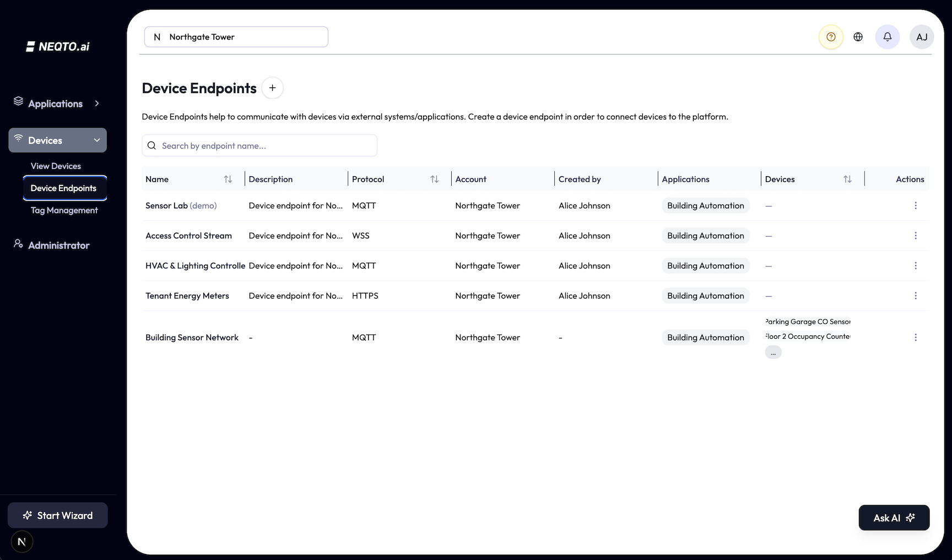Click Access Control Stream endpoint name
Image resolution: width=952 pixels, height=560 pixels.
(x=188, y=236)
